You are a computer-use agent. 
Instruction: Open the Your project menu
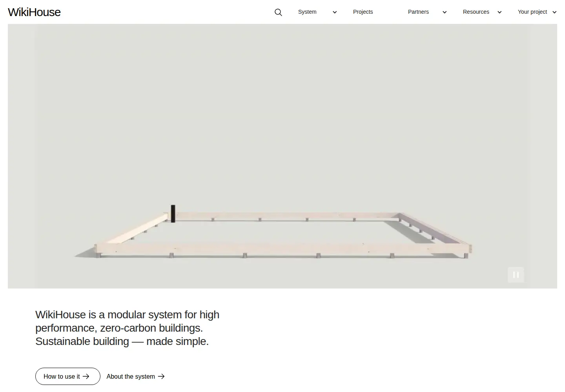point(532,12)
